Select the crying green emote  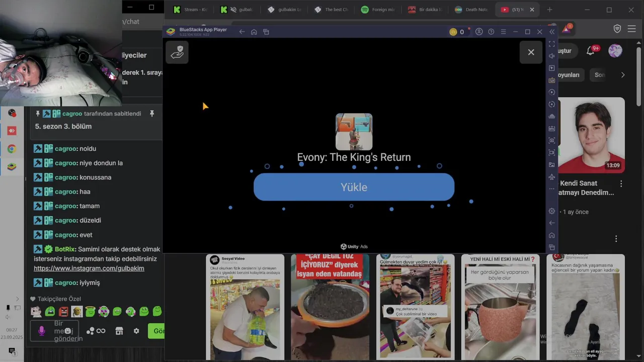50,312
